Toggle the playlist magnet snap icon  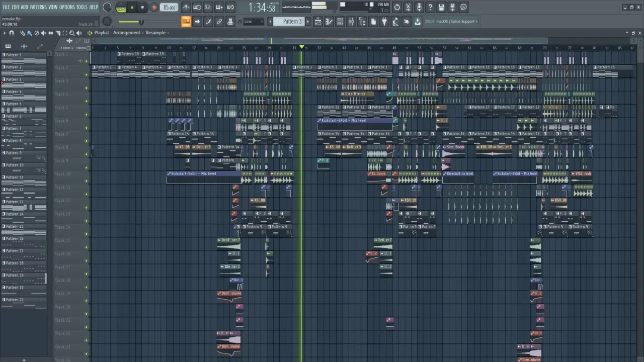pyautogui.click(x=12, y=33)
